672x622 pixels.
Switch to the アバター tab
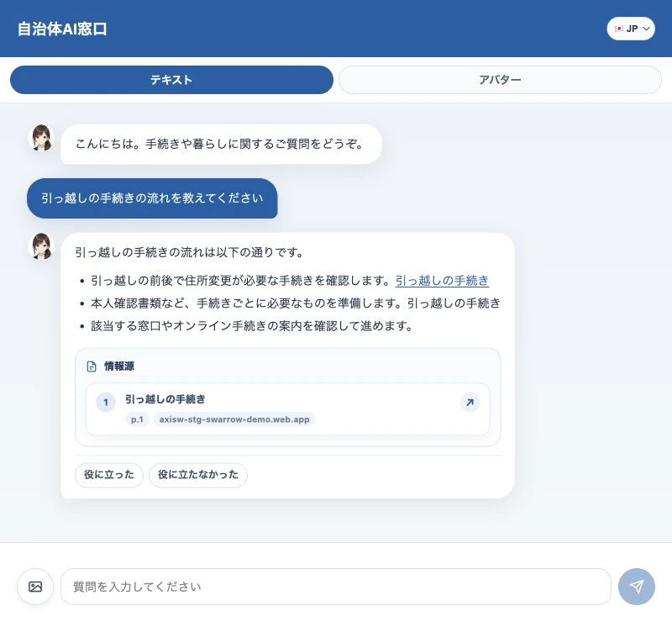coord(500,80)
